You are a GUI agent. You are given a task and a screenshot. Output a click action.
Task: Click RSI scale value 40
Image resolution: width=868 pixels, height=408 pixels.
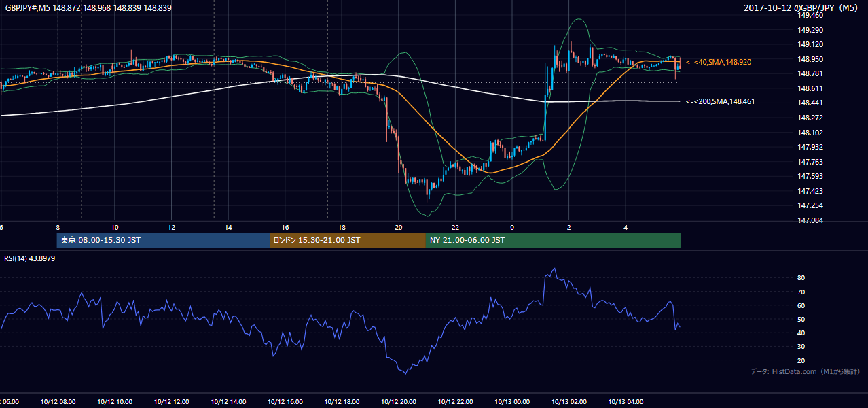click(801, 333)
